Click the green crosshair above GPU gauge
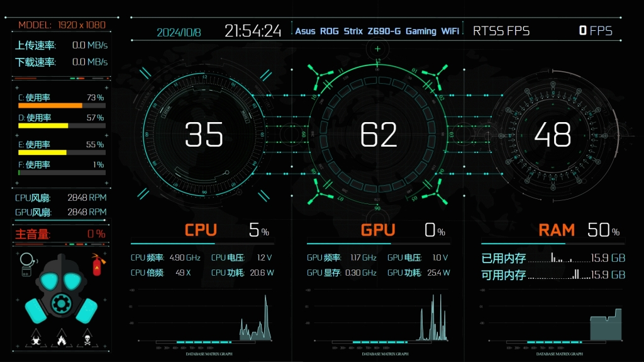The width and height of the screenshot is (644, 362). click(x=377, y=48)
